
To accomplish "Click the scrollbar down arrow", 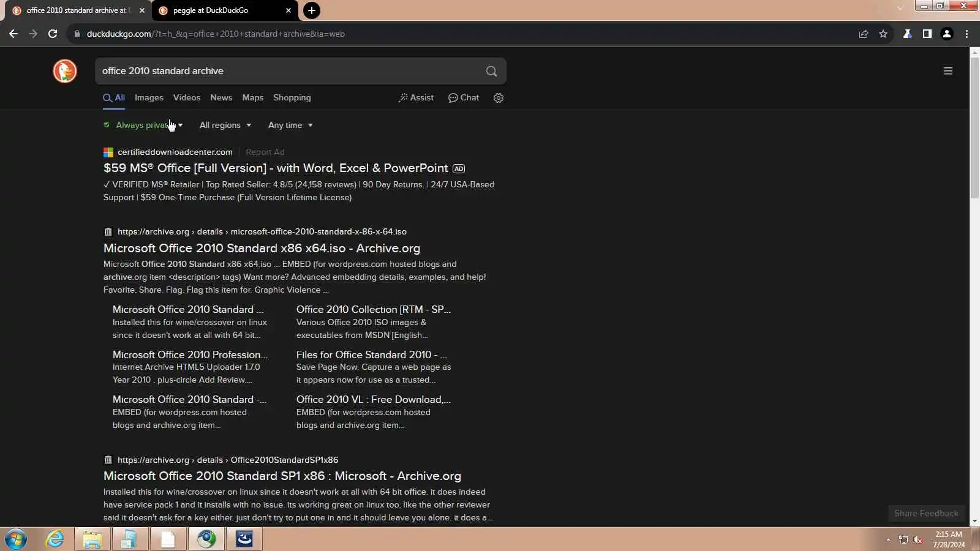I will 974,522.
